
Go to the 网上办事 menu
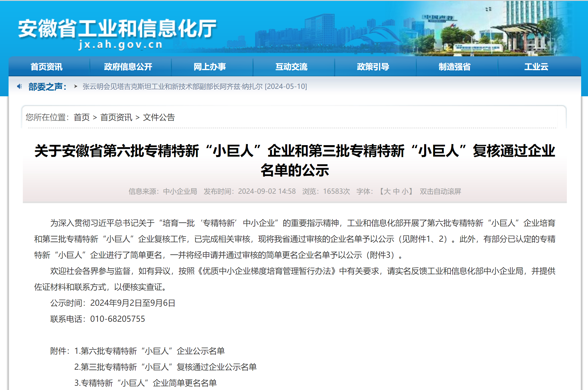click(210, 67)
